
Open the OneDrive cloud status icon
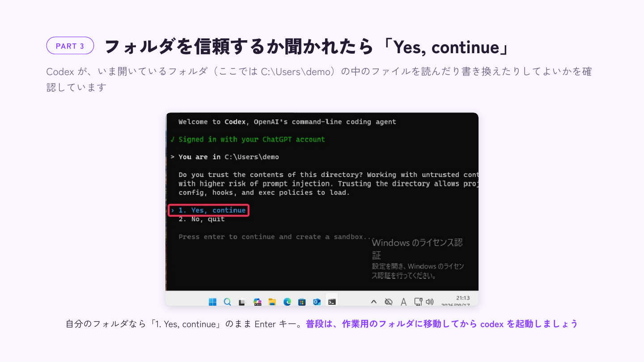[x=389, y=302]
